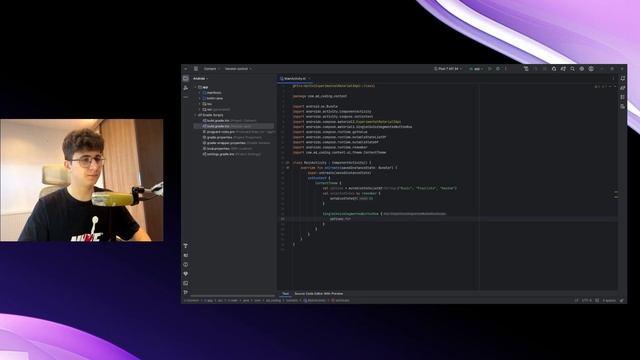Open the project name dropdown in title bar
The width and height of the screenshot is (640, 360).
(x=211, y=69)
